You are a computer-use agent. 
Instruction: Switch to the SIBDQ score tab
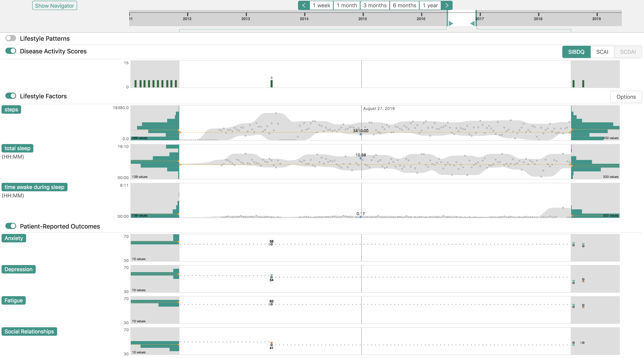(576, 52)
